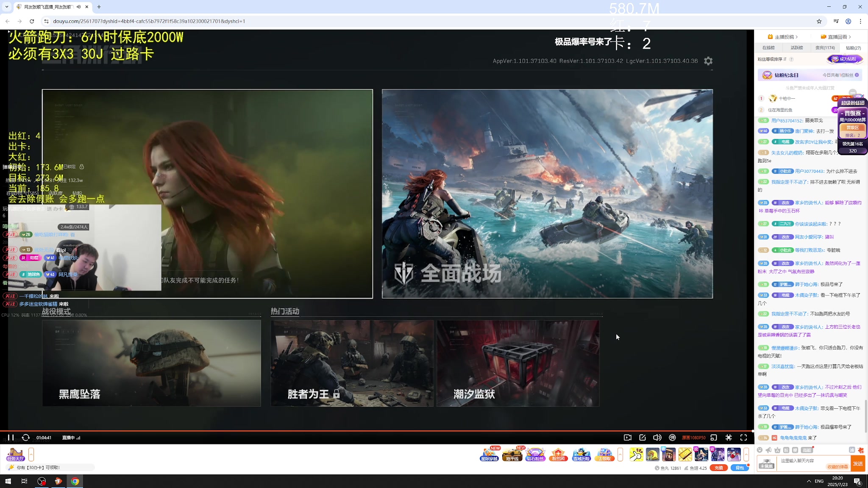Select the red-white airplane gift
The height and width of the screenshot is (488, 868).
click(734, 455)
